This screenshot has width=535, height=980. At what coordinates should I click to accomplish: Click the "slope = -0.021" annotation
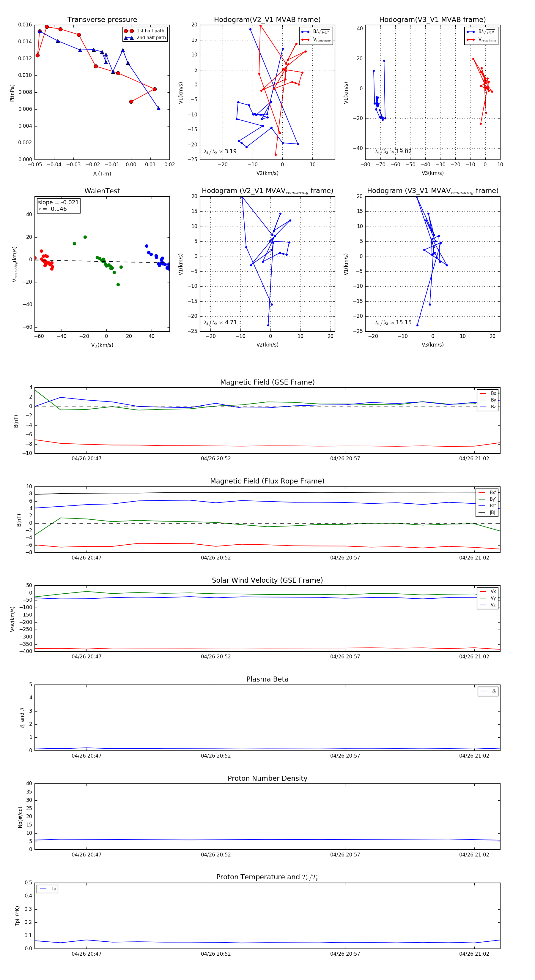(58, 203)
